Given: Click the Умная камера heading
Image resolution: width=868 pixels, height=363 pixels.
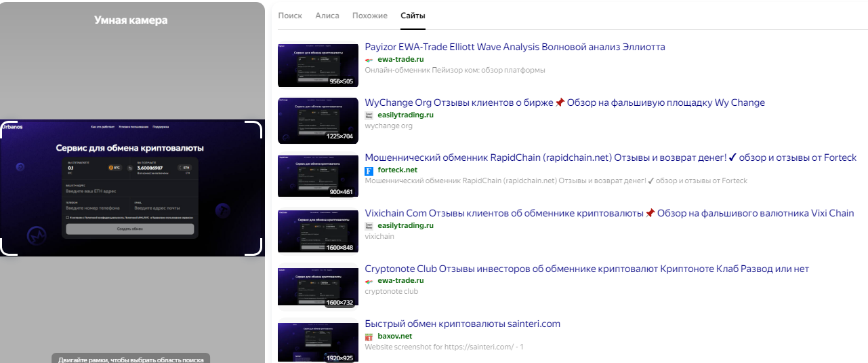Looking at the screenshot, I should (131, 20).
